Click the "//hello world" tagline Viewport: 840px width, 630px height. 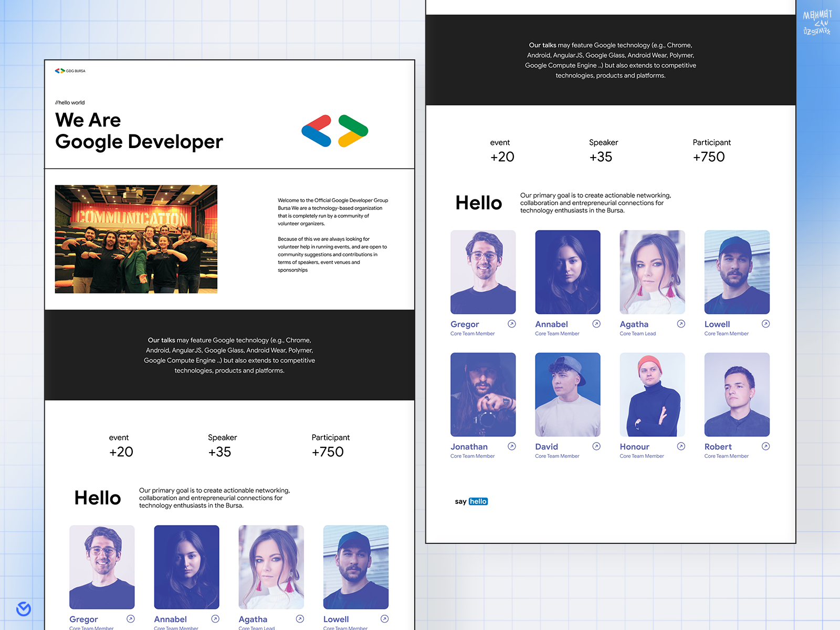[x=70, y=103]
